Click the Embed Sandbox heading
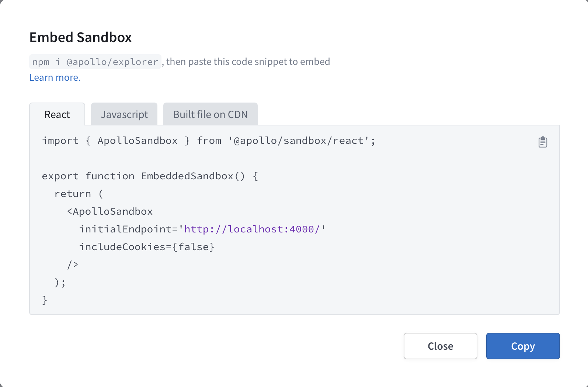Viewport: 588px width, 387px height. pos(80,37)
